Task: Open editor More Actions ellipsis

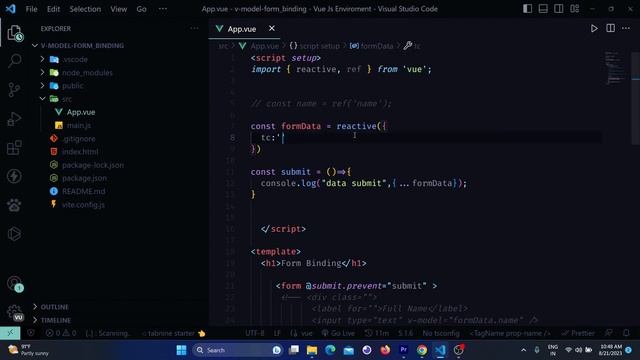Action: tap(626, 28)
